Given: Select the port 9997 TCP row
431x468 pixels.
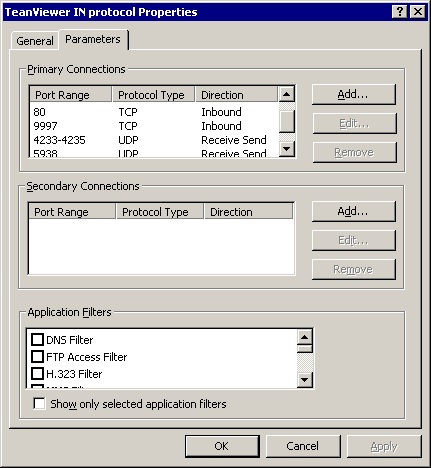Looking at the screenshot, I should click(x=154, y=126).
